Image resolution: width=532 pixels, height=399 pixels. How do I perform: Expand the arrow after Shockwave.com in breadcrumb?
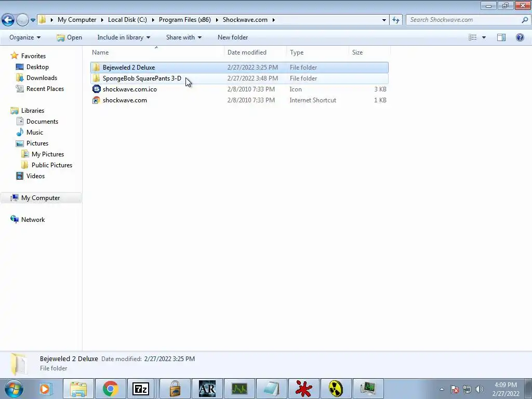point(273,20)
